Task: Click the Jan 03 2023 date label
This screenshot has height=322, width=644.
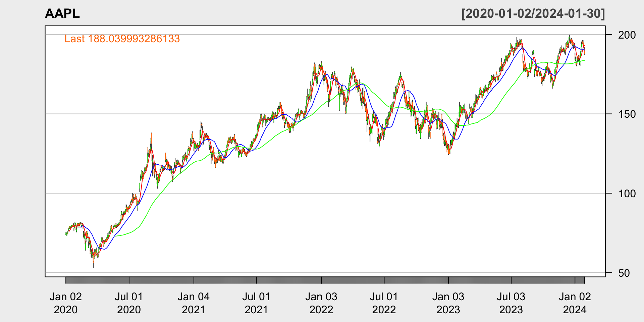Action: click(x=448, y=303)
